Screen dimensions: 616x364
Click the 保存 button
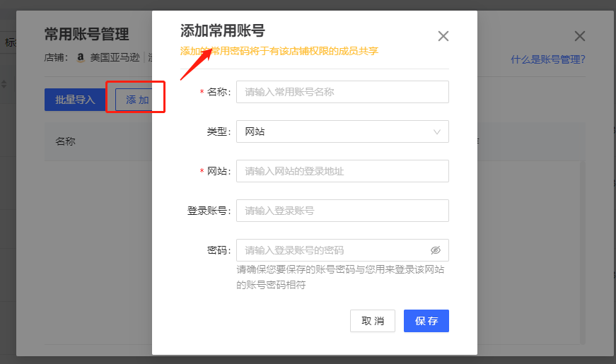pos(426,321)
